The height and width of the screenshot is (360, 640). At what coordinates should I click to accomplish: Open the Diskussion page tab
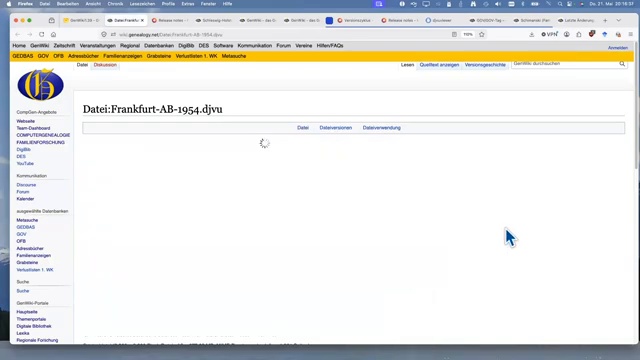pos(105,65)
